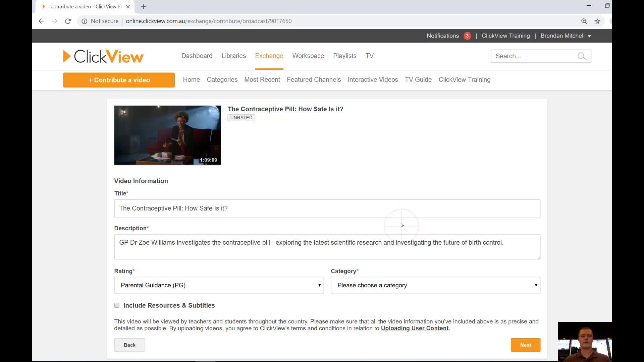
Task: Open TV in main navigation
Action: pos(370,56)
